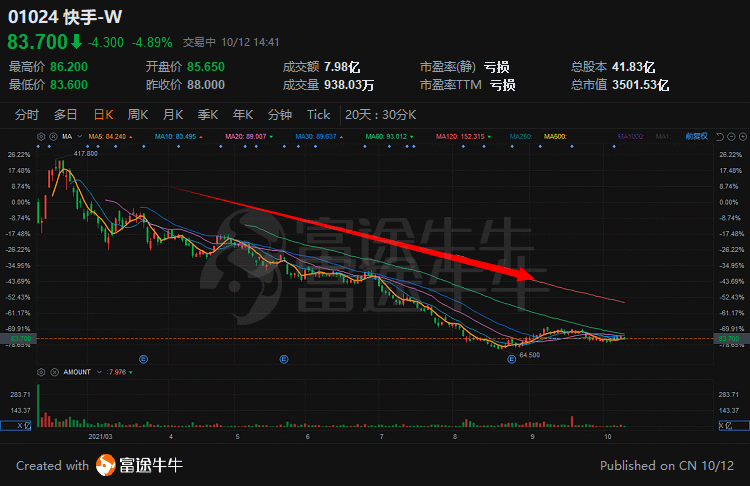The height and width of the screenshot is (486, 750).
Task: Click the 富途牛牛 logo in the footer
Action: point(139,465)
